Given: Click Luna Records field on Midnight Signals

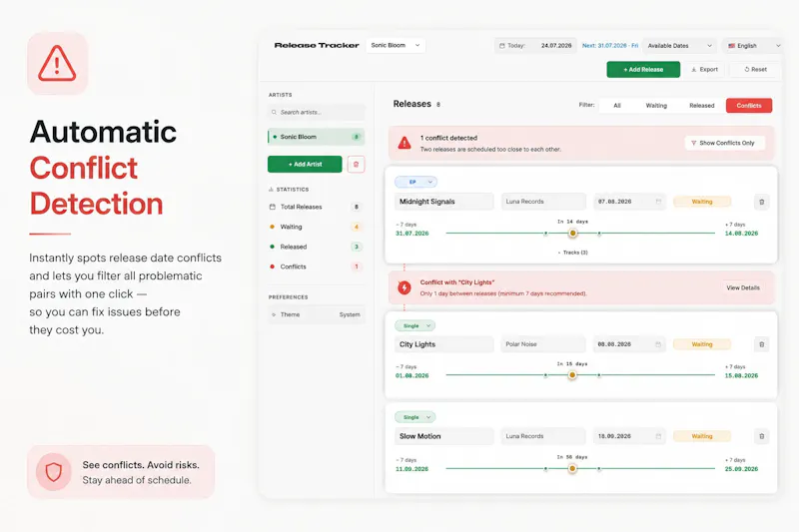Looking at the screenshot, I should click(x=543, y=202).
